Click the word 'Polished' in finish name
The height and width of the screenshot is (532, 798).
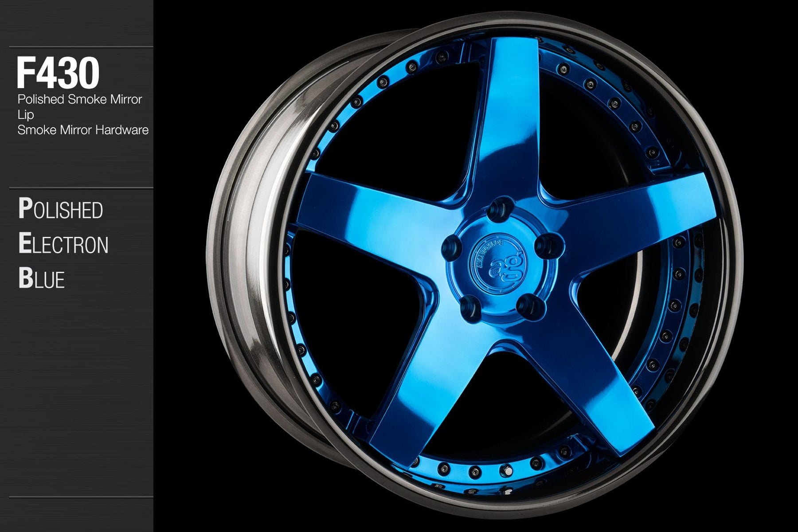(61, 210)
